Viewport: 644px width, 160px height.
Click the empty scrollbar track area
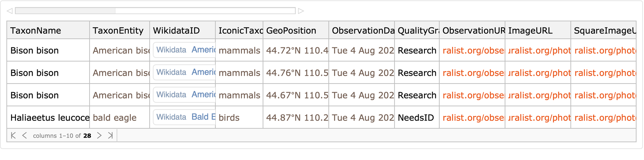coord(205,11)
